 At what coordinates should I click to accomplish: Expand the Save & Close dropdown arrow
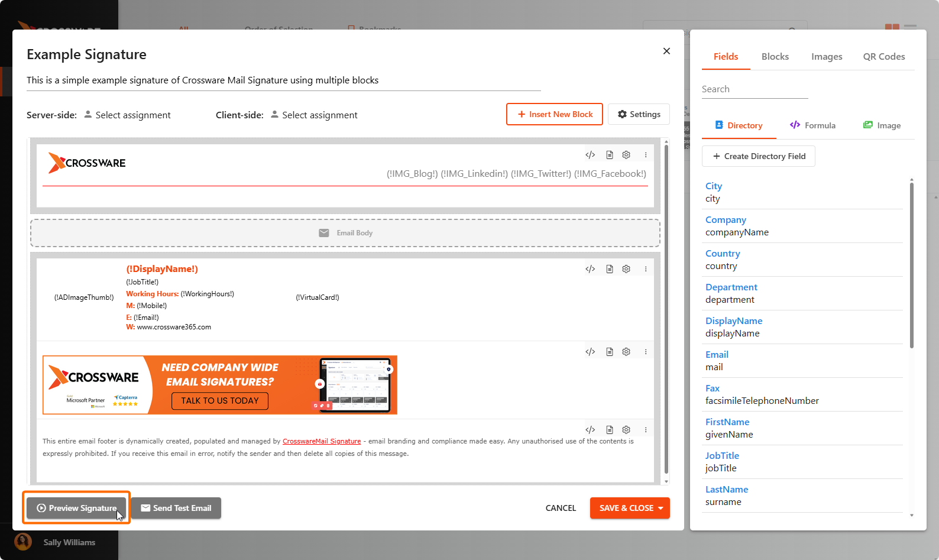660,508
